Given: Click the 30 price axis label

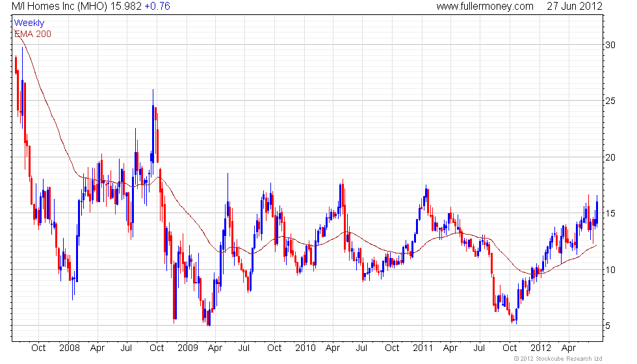Looking at the screenshot, I should click(x=610, y=45).
